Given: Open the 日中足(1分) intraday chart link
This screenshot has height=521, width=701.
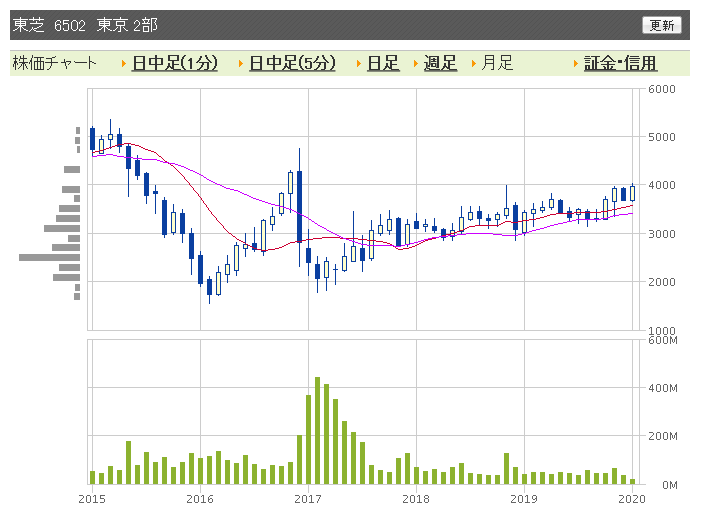Looking at the screenshot, I should [175, 63].
